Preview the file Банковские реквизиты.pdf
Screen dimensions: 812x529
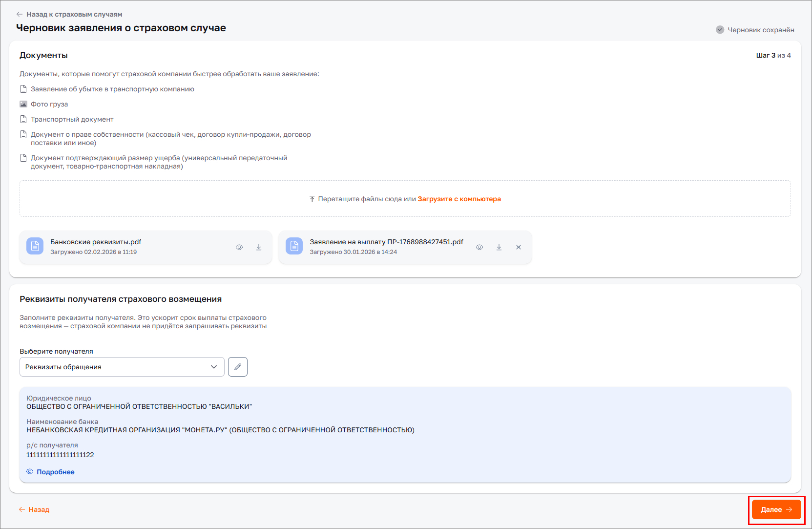(x=239, y=247)
